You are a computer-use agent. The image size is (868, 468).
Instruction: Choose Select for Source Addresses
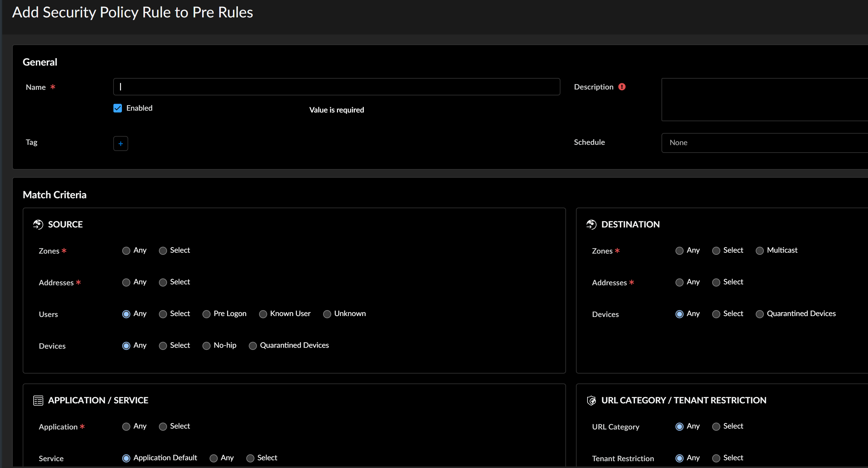[163, 282]
